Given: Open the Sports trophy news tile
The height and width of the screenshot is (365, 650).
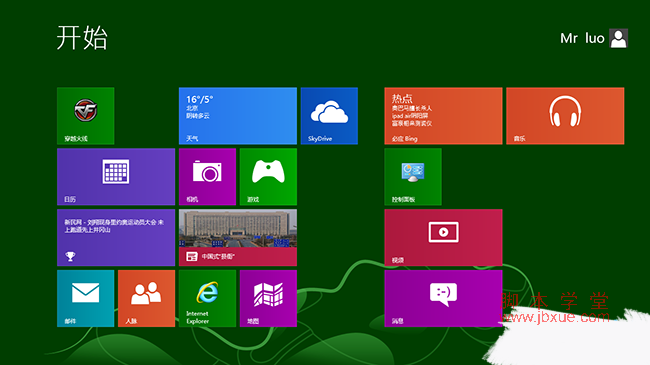Looking at the screenshot, I should [x=116, y=238].
